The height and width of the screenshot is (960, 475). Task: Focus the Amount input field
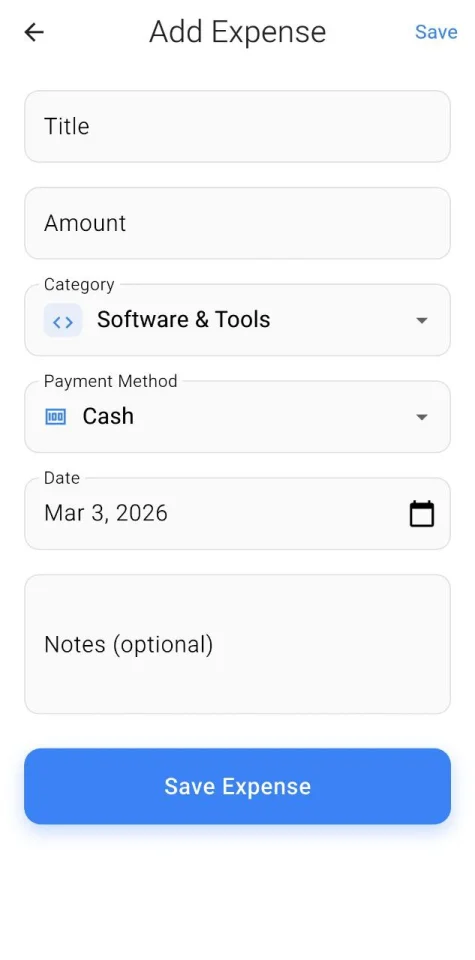tap(238, 223)
